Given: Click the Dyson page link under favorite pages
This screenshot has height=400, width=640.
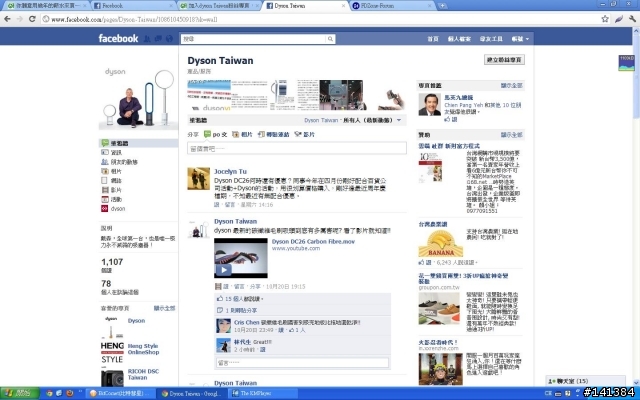Looking at the screenshot, I should [x=136, y=321].
